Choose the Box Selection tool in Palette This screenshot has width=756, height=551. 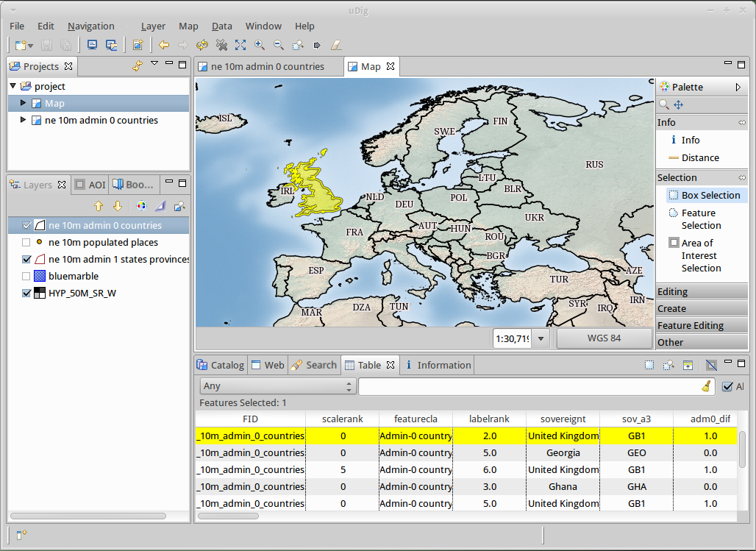point(710,195)
